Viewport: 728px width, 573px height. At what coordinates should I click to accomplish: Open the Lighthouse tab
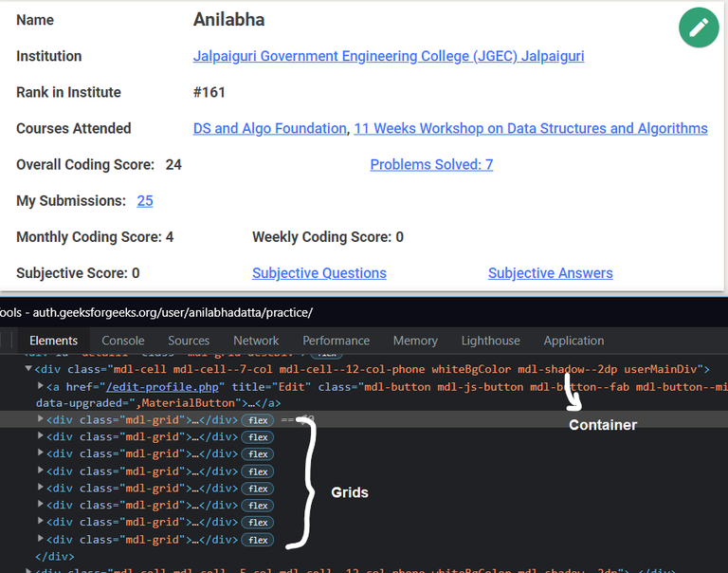[490, 341]
